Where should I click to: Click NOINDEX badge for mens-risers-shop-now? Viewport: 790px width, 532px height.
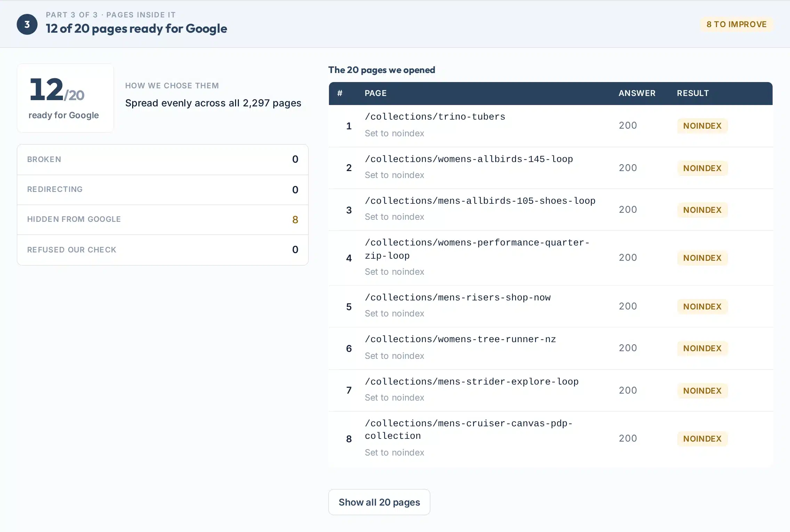click(x=702, y=307)
